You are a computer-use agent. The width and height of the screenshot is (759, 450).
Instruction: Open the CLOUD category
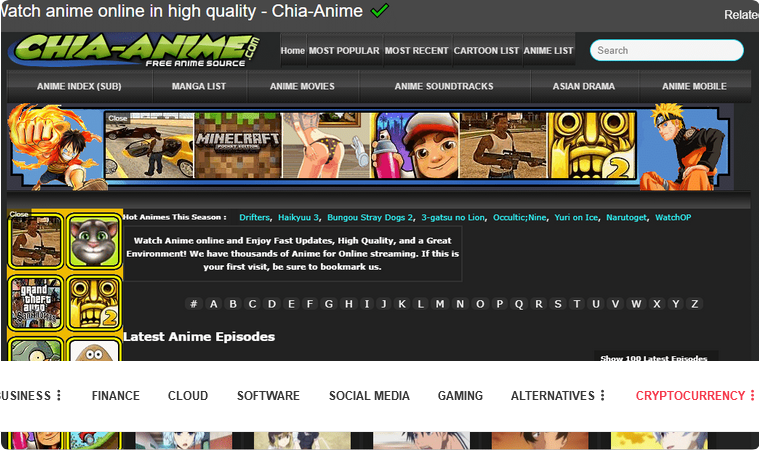(x=188, y=396)
